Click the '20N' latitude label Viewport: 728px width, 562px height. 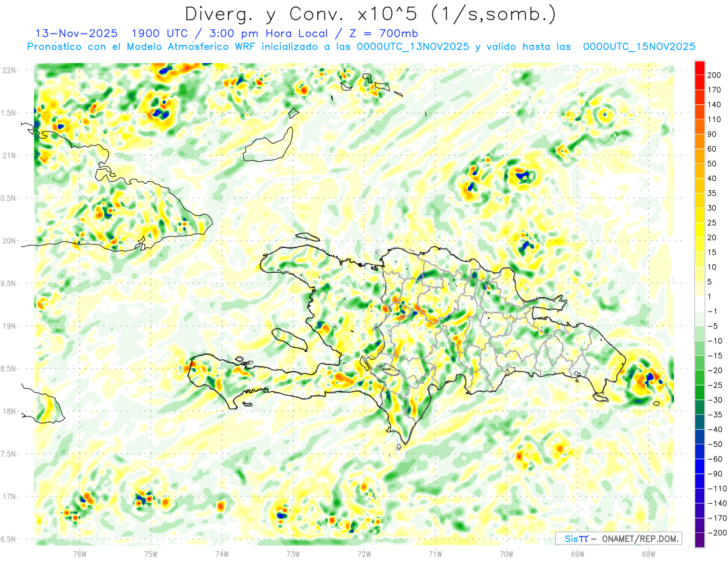pos(10,241)
